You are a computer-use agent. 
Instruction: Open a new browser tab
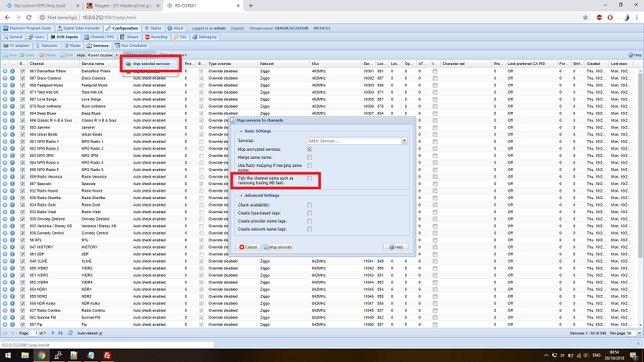click(x=250, y=6)
